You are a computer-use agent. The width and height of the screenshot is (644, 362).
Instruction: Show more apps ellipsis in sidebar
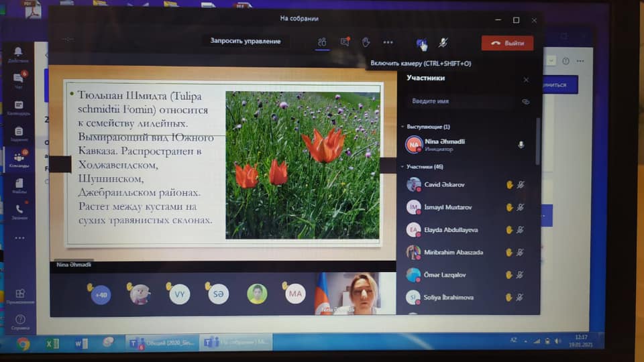(x=19, y=238)
